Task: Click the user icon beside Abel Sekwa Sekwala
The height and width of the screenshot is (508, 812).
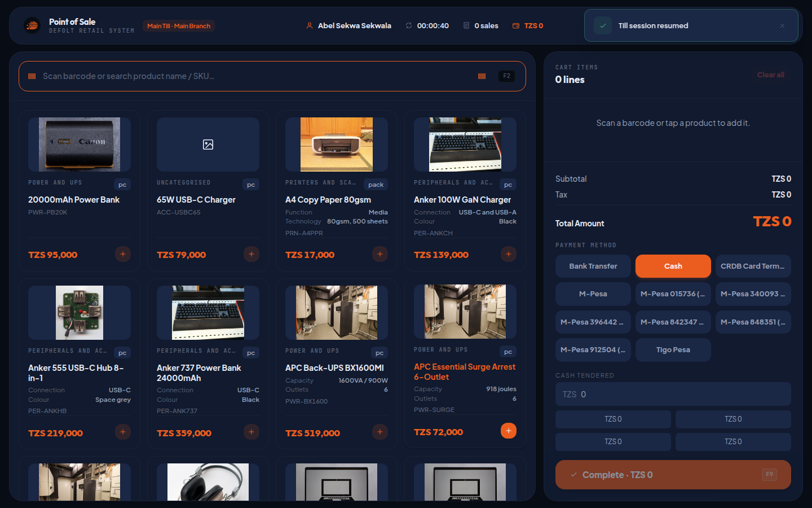Action: pyautogui.click(x=310, y=25)
